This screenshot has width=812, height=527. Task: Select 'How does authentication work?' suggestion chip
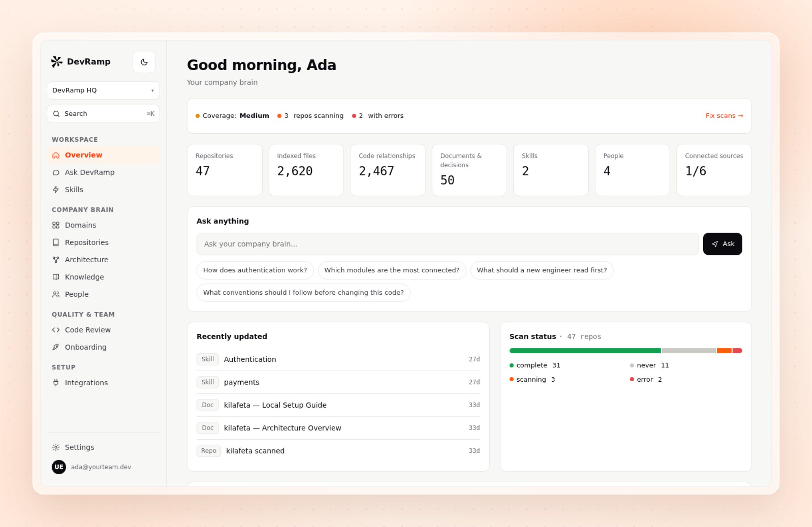click(x=255, y=270)
